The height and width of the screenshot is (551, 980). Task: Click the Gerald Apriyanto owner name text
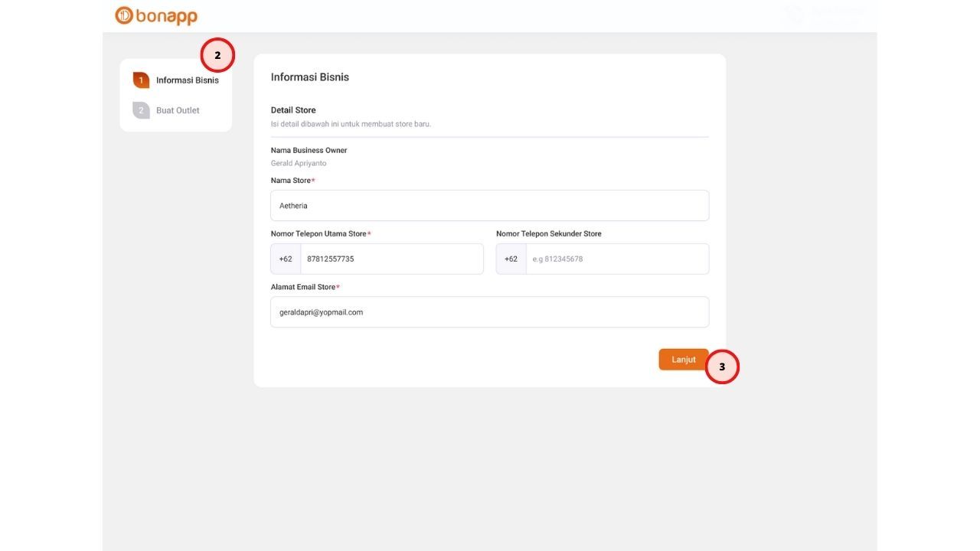coord(299,163)
